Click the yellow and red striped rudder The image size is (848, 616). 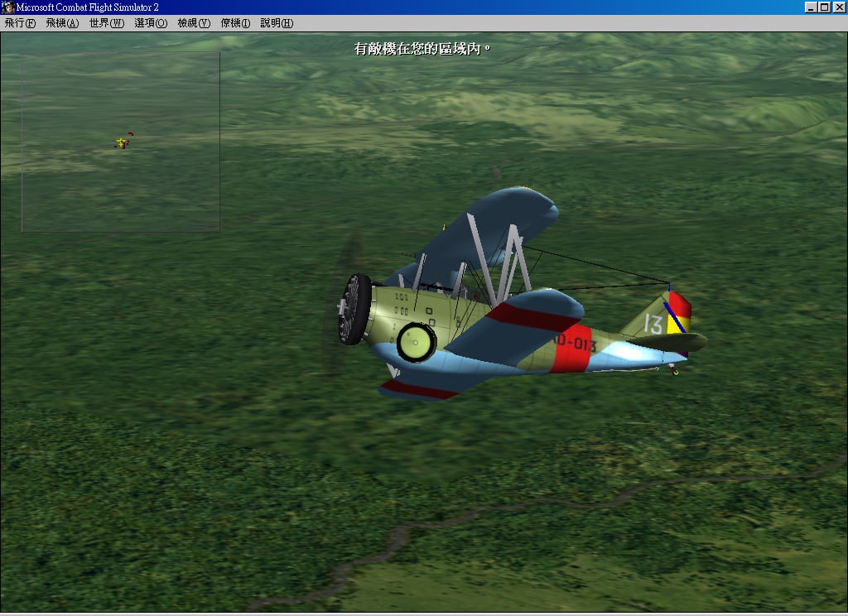pos(679,313)
